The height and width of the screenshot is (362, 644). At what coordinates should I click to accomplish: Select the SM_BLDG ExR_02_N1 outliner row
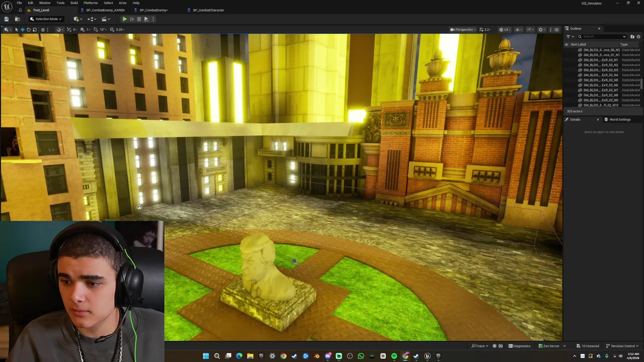(602, 60)
